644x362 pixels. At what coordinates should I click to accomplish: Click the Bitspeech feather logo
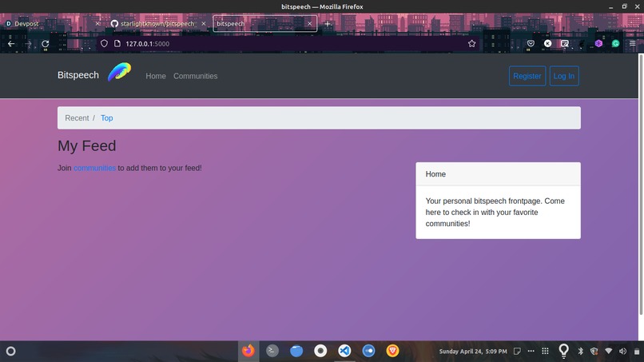coord(120,72)
